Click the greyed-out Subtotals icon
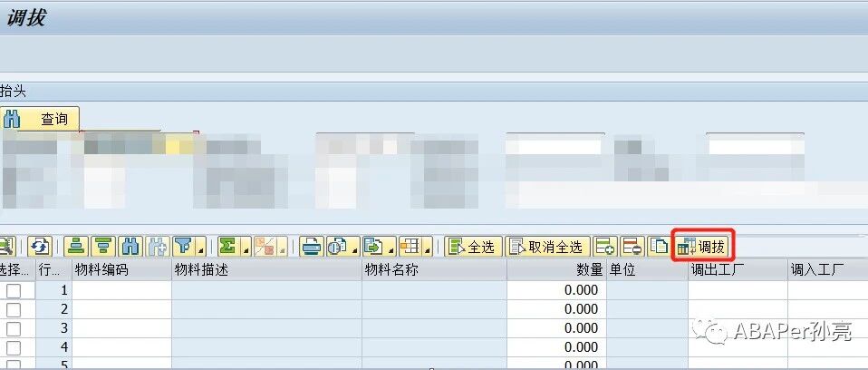Screen dimensions: 868x370 265,246
